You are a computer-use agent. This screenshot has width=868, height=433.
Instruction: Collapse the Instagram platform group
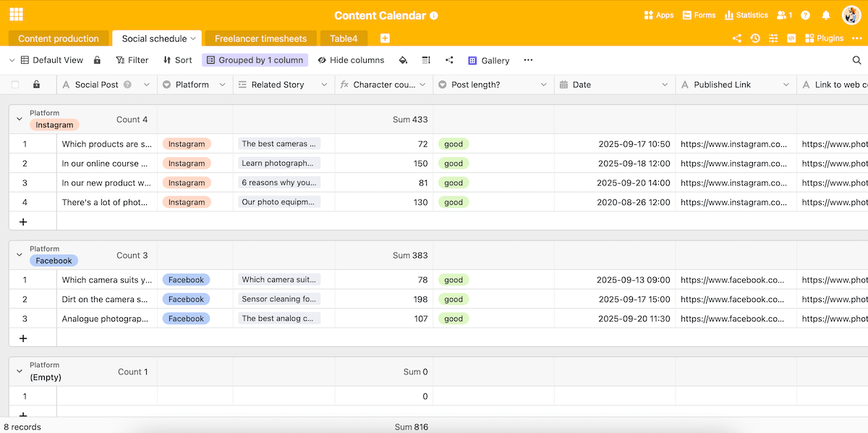point(19,119)
